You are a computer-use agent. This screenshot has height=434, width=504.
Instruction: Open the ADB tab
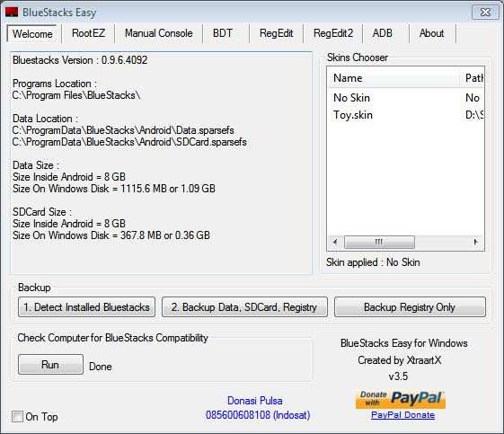click(x=382, y=33)
